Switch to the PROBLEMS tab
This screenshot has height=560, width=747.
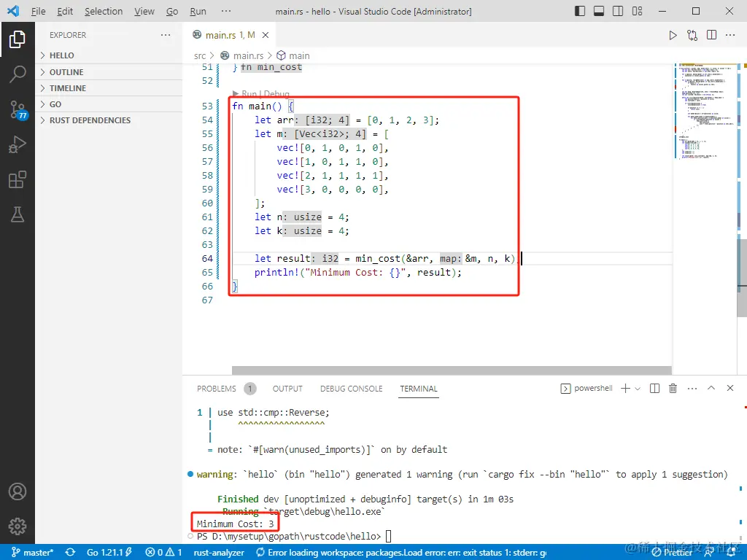(216, 389)
